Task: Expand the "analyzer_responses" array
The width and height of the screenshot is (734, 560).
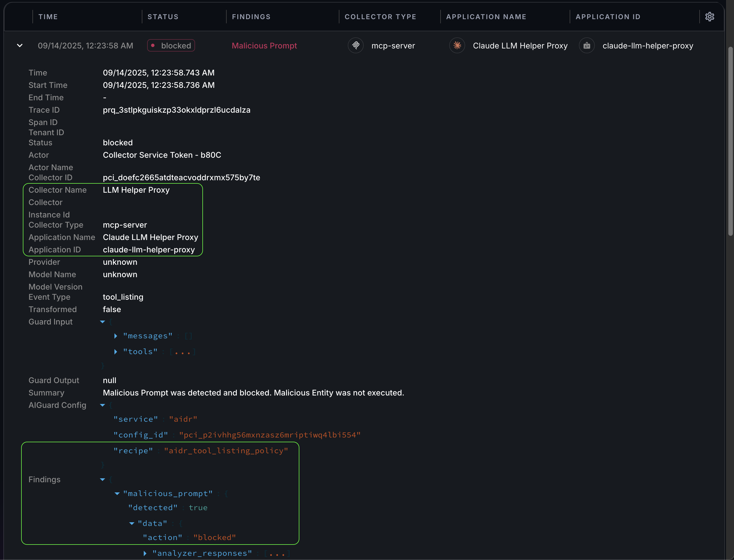Action: [145, 553]
